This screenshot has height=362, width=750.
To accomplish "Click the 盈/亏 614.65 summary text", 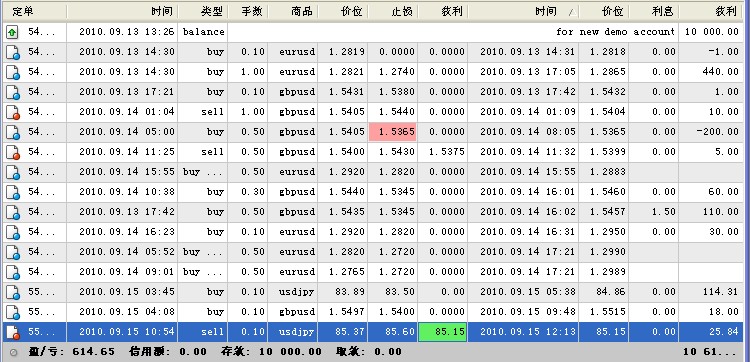I will point(71,352).
